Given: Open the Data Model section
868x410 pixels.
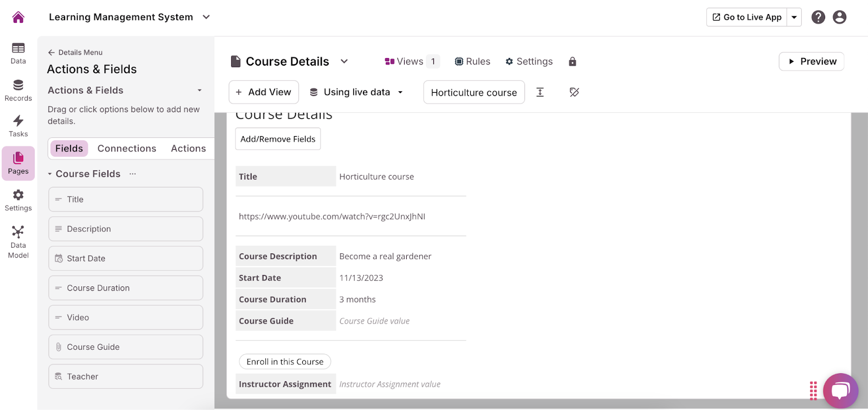Looking at the screenshot, I should (x=18, y=242).
